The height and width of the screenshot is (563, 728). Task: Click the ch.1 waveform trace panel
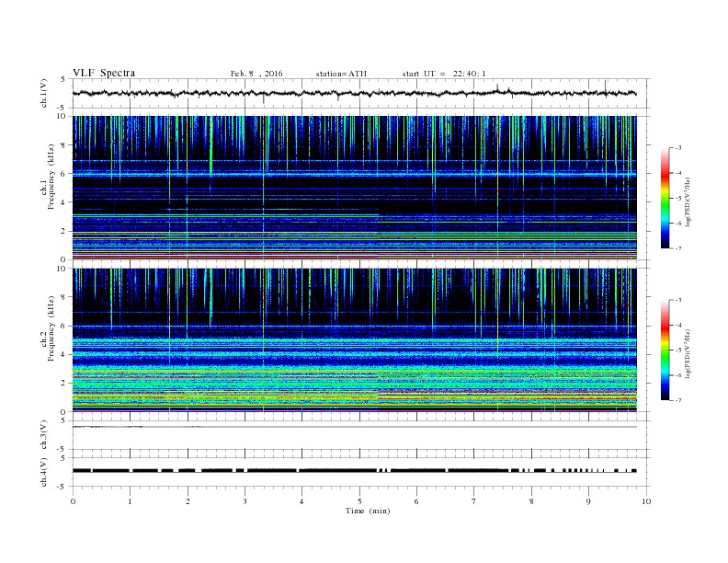pos(360,93)
